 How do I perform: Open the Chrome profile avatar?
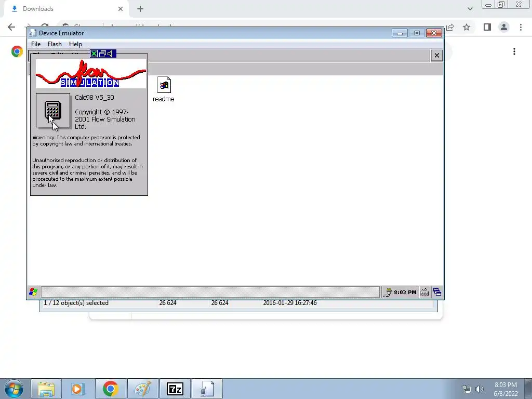coord(504,27)
